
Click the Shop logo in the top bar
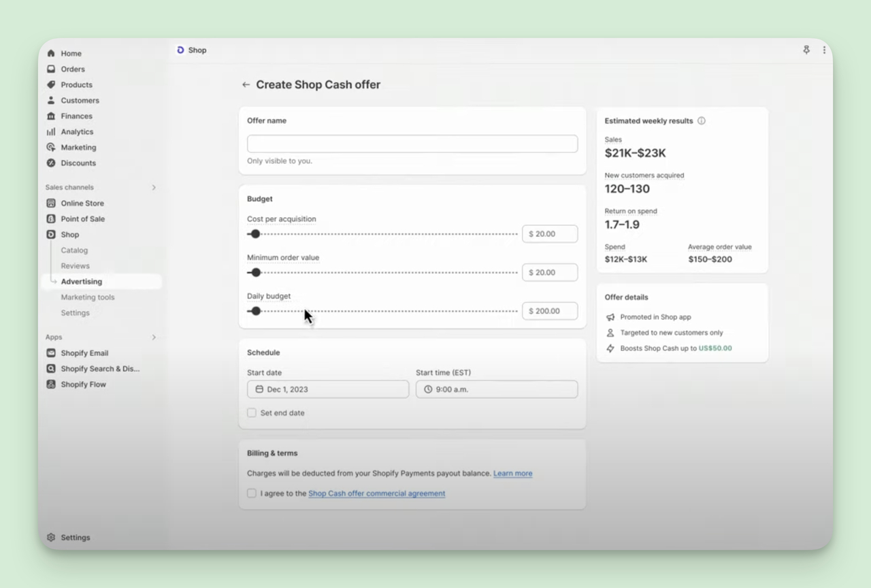click(x=180, y=50)
